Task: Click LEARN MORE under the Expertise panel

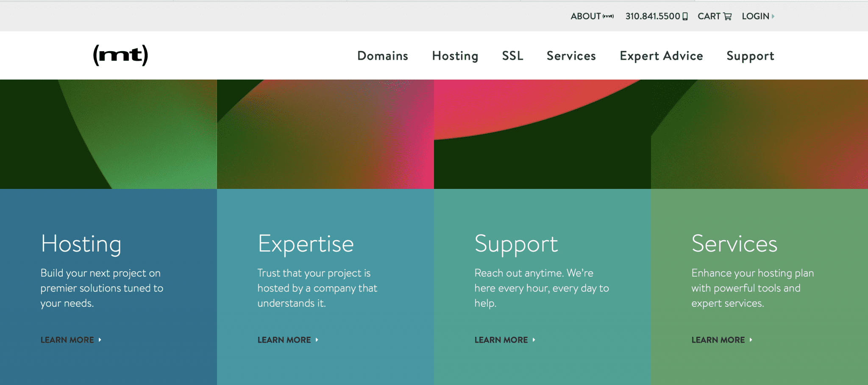Action: click(x=284, y=340)
